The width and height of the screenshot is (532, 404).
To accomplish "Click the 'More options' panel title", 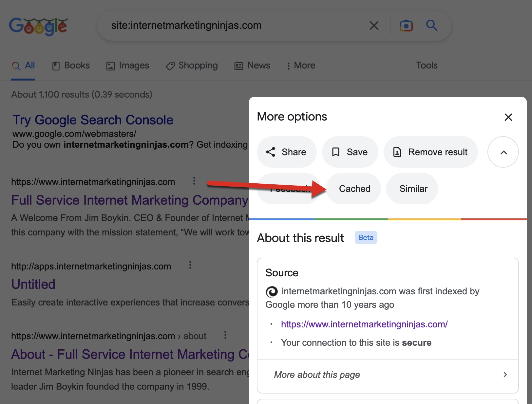I will (292, 117).
